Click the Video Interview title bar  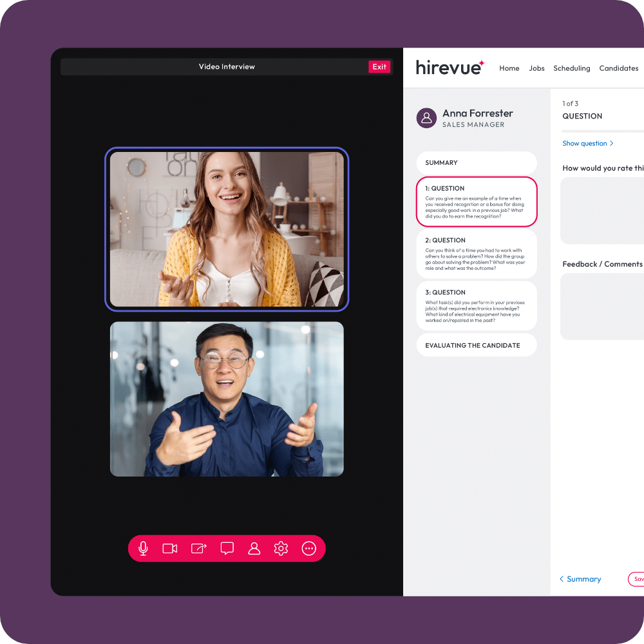pyautogui.click(x=227, y=66)
